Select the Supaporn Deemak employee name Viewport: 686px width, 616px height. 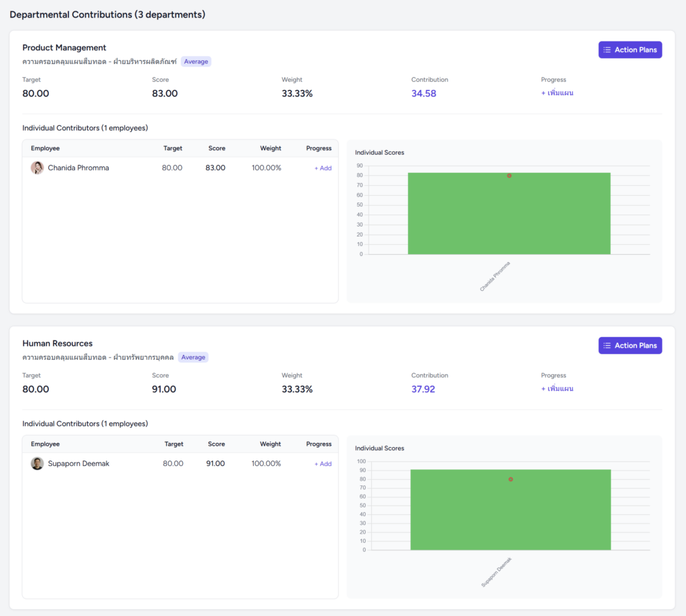point(78,463)
